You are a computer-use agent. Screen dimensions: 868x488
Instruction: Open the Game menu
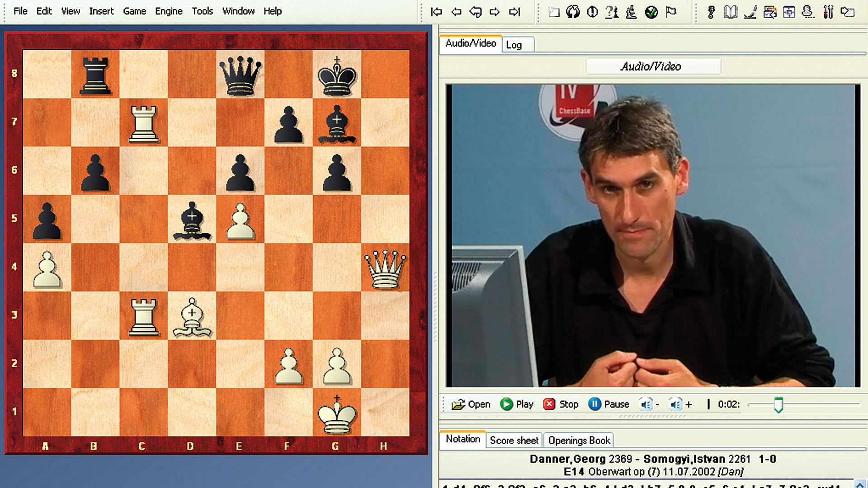point(134,11)
